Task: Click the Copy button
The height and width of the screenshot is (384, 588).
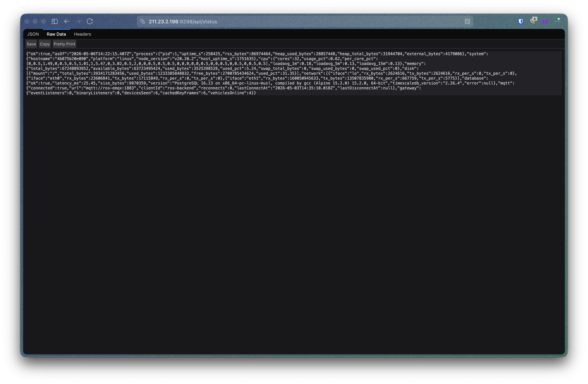Action: click(x=45, y=44)
